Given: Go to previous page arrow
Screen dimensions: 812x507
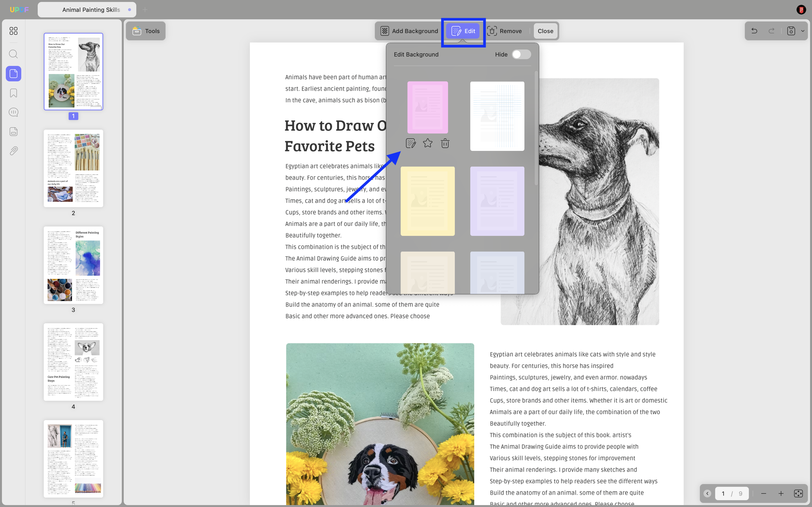Looking at the screenshot, I should click(707, 493).
